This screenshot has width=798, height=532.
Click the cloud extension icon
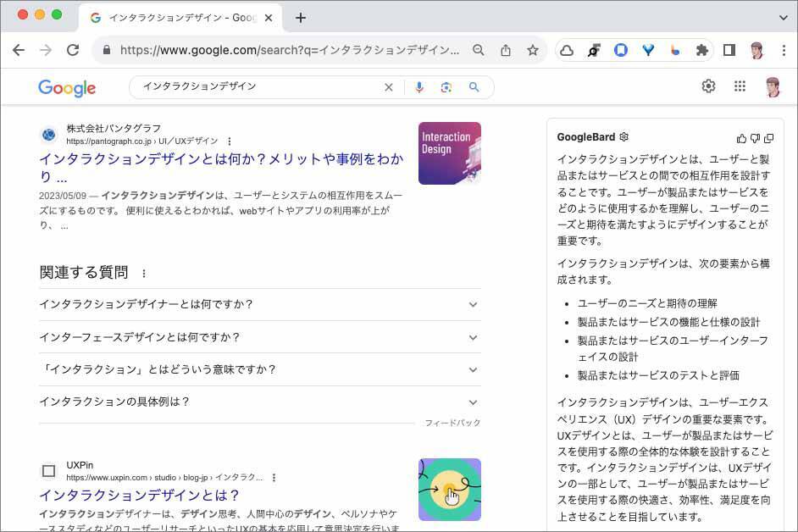(x=567, y=50)
